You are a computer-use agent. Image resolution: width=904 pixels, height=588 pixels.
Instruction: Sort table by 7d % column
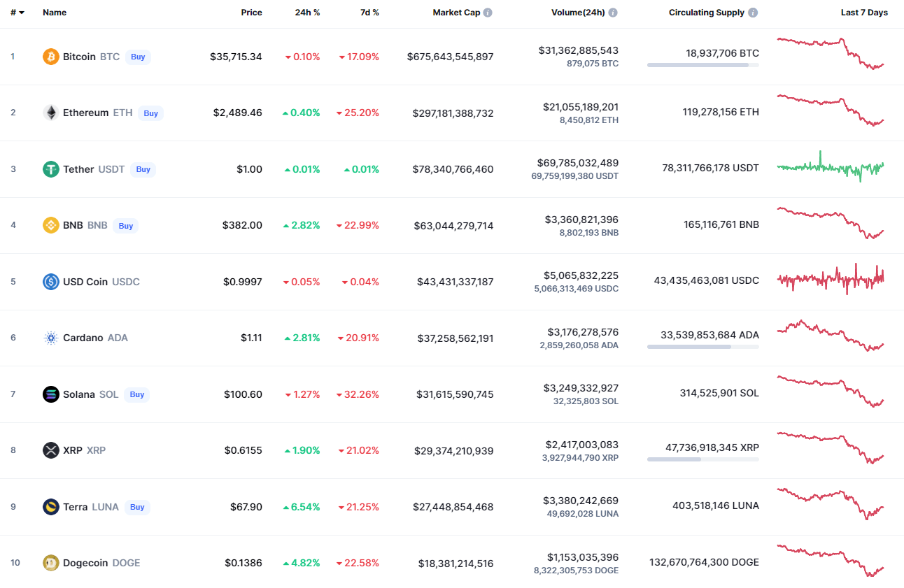point(369,13)
